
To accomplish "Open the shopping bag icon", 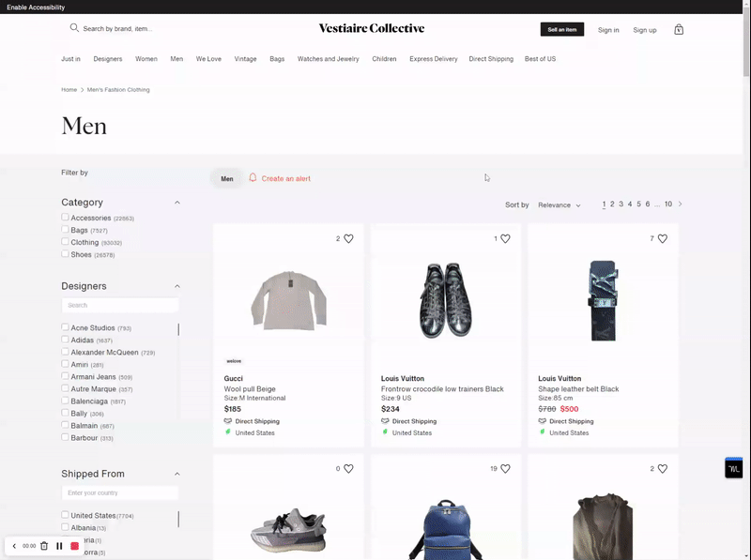I will point(679,30).
